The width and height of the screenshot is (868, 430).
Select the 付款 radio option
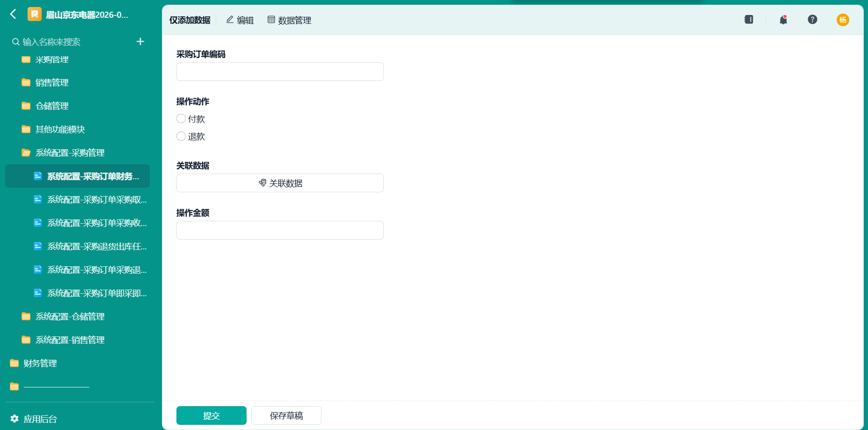tap(181, 118)
